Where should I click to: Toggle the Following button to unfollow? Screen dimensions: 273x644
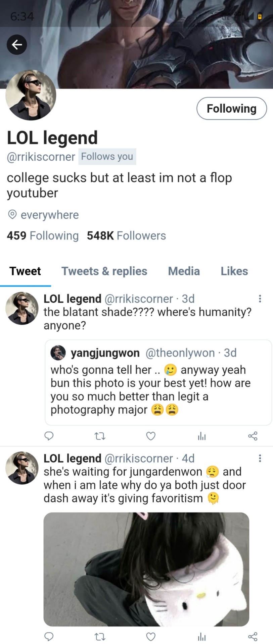click(231, 108)
